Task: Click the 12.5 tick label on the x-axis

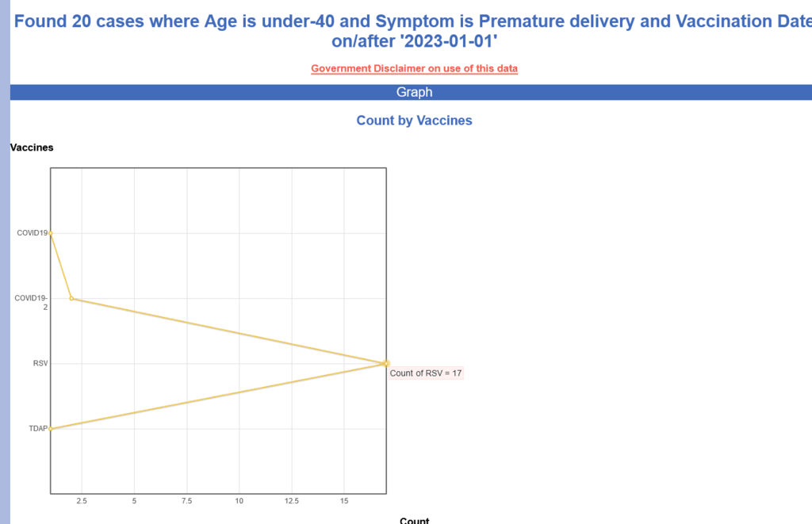Action: coord(292,501)
